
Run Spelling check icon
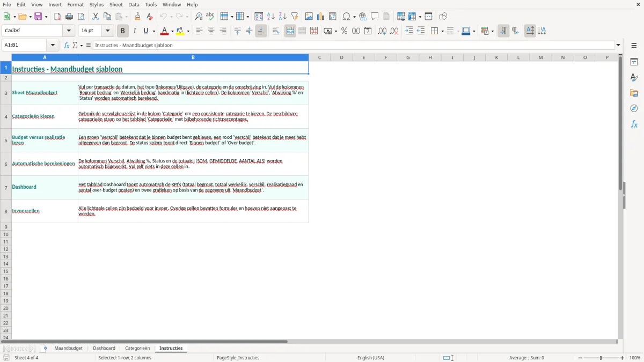[210, 17]
